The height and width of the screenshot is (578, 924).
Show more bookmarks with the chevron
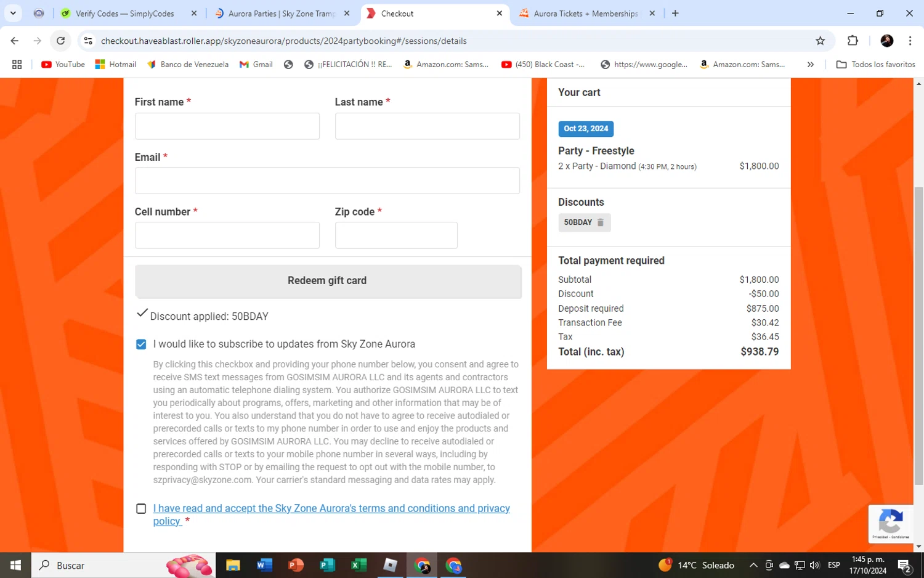(x=810, y=64)
